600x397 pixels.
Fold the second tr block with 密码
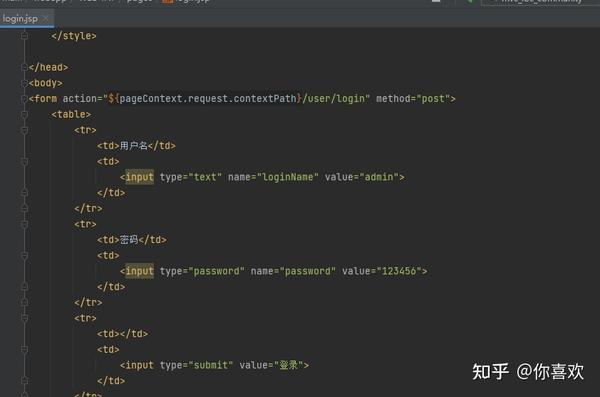pyautogui.click(x=24, y=224)
